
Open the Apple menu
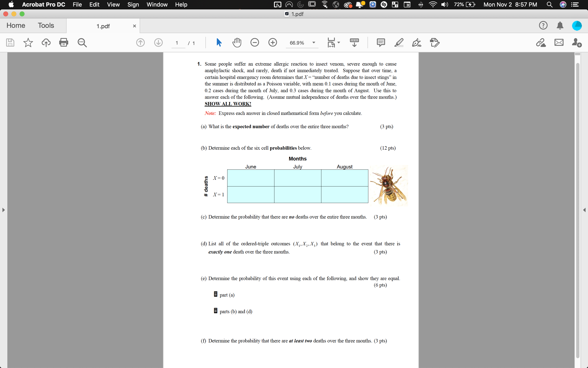point(11,4)
